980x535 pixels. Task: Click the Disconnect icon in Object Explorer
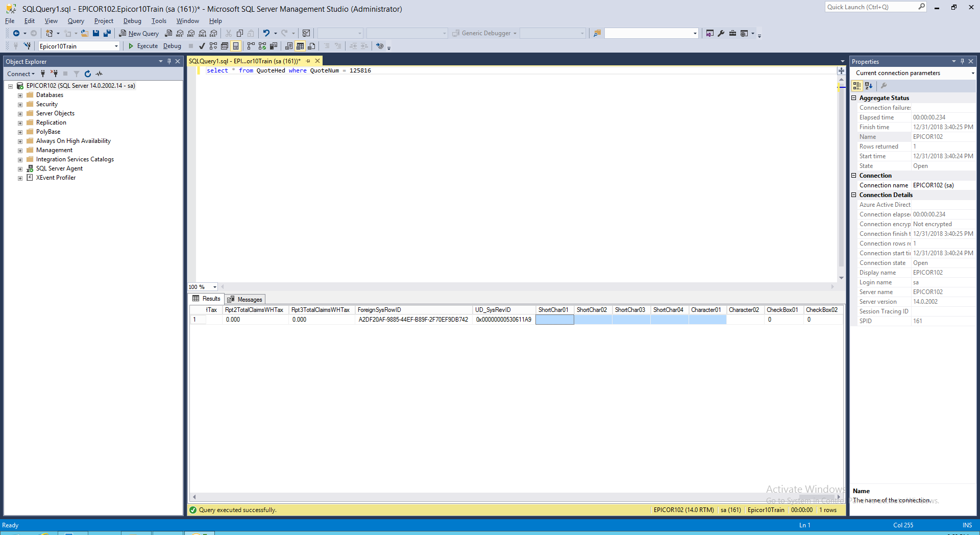pos(54,74)
